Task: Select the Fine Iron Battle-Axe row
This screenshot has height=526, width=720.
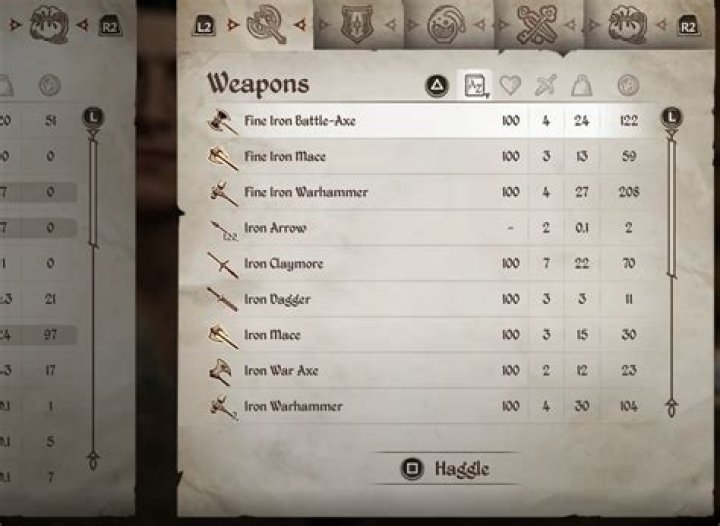Action: [x=432, y=121]
